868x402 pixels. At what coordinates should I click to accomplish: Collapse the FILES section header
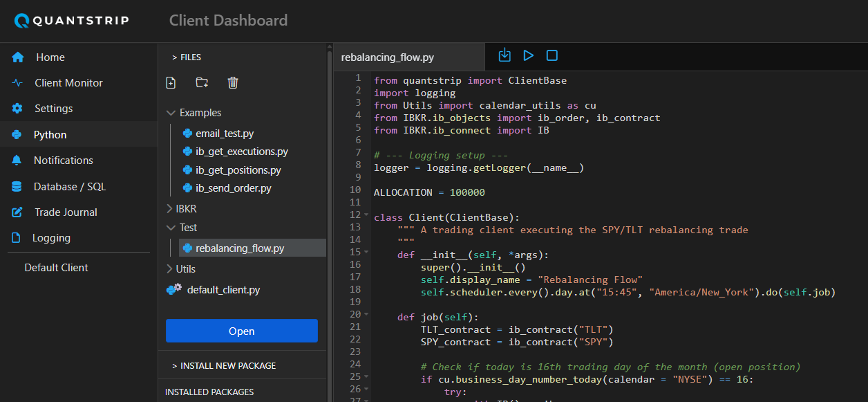coord(187,57)
